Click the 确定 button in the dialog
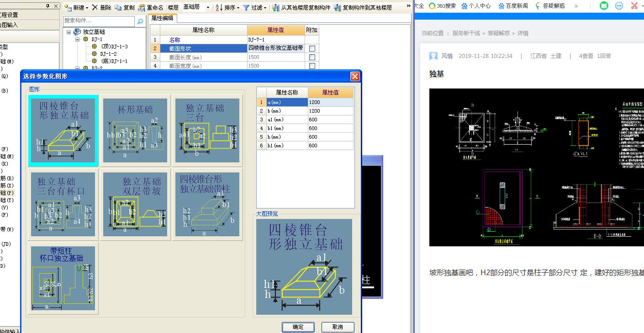The height and width of the screenshot is (333, 644). click(298, 327)
